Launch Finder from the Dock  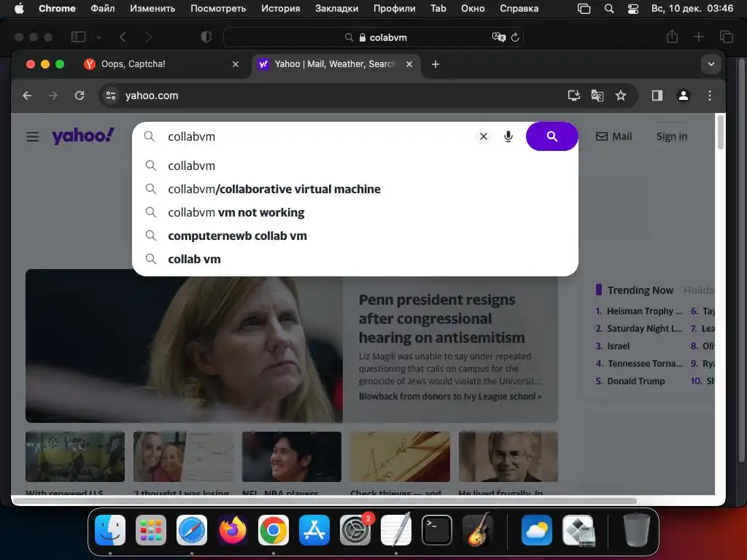tap(110, 530)
